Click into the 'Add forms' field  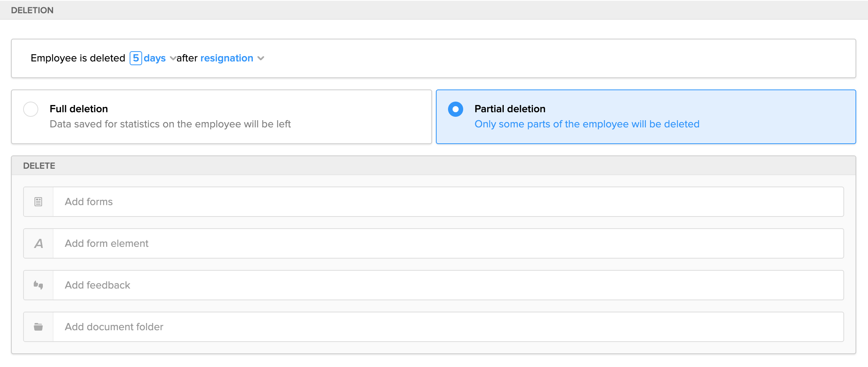coord(447,202)
